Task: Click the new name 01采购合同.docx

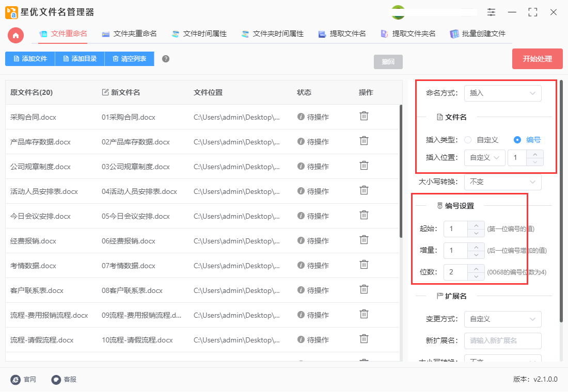Action: 128,117
